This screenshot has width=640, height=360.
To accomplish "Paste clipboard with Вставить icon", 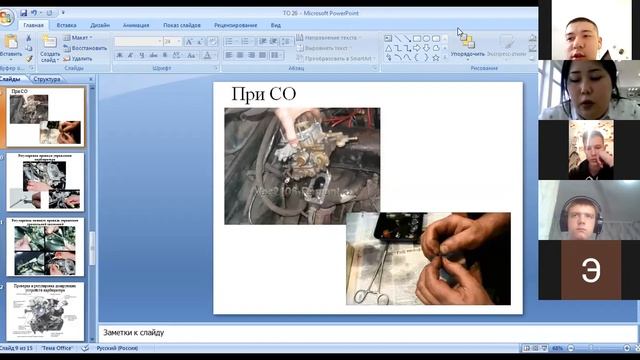I will coord(11,42).
